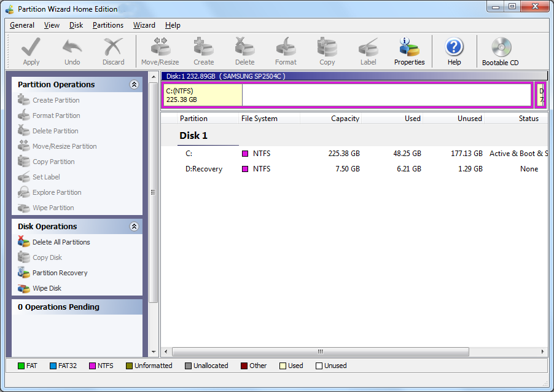Open the View menu

pyautogui.click(x=52, y=25)
